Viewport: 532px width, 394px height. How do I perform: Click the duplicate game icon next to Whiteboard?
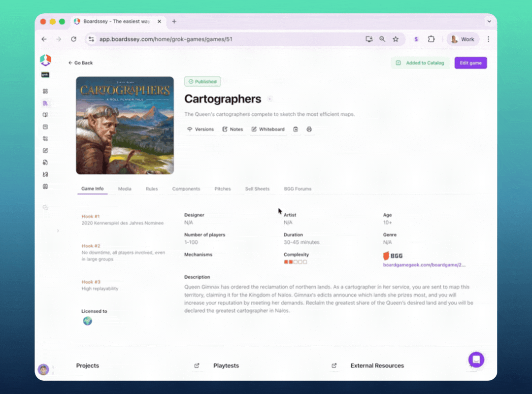296,129
